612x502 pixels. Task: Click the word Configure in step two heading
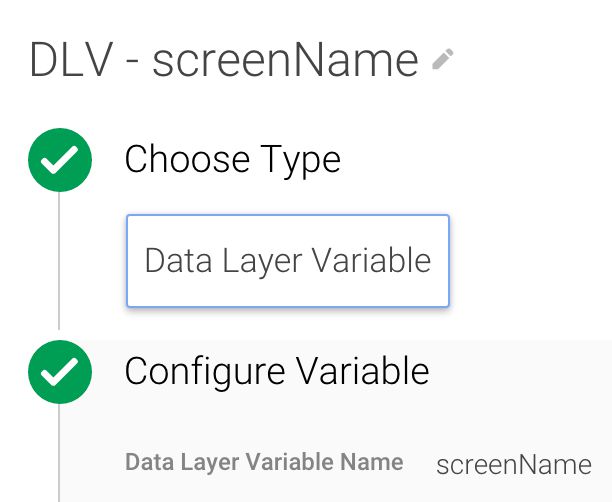(205, 372)
